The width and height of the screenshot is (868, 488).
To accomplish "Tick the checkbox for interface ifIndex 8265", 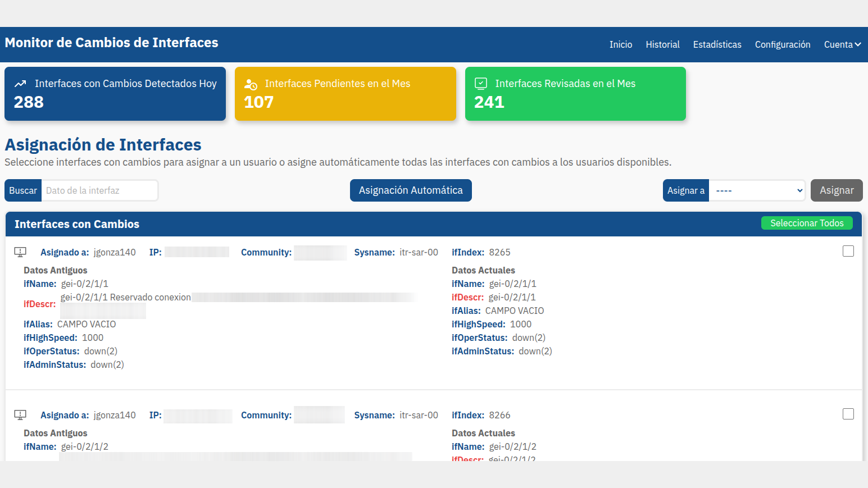I will tap(848, 251).
